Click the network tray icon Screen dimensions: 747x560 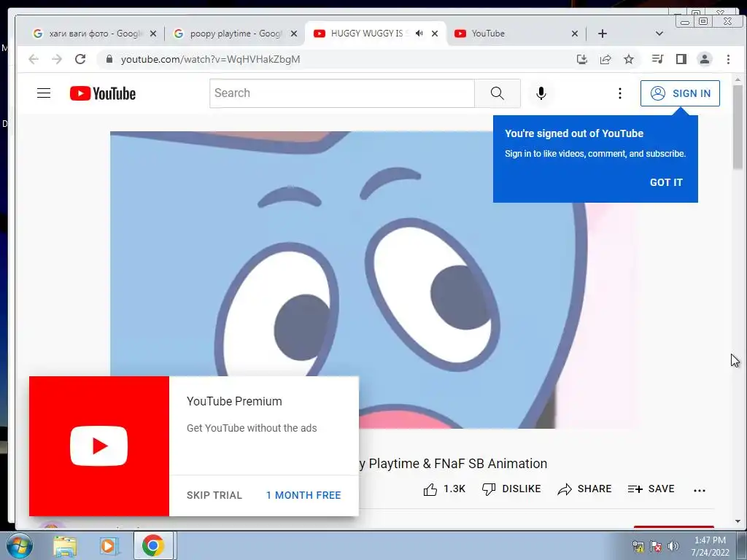[x=638, y=546]
